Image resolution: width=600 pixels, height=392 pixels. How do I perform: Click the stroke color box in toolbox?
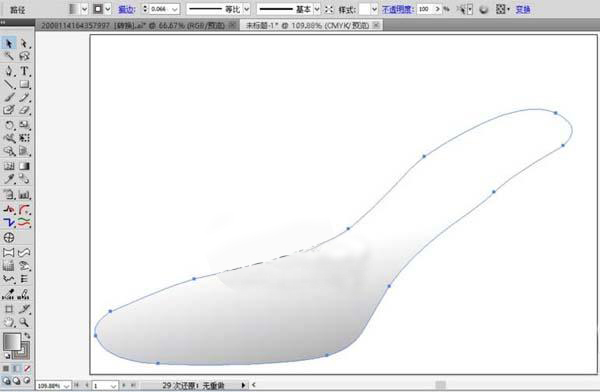(x=22, y=351)
